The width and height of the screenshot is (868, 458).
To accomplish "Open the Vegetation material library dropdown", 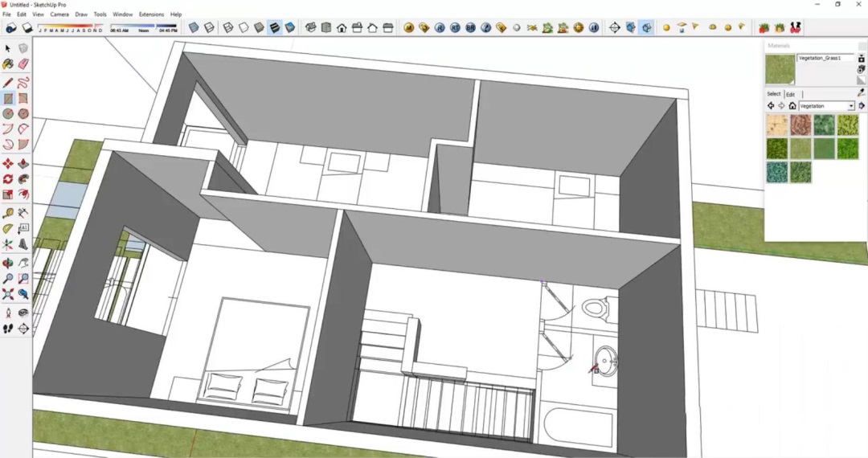I will pos(851,106).
